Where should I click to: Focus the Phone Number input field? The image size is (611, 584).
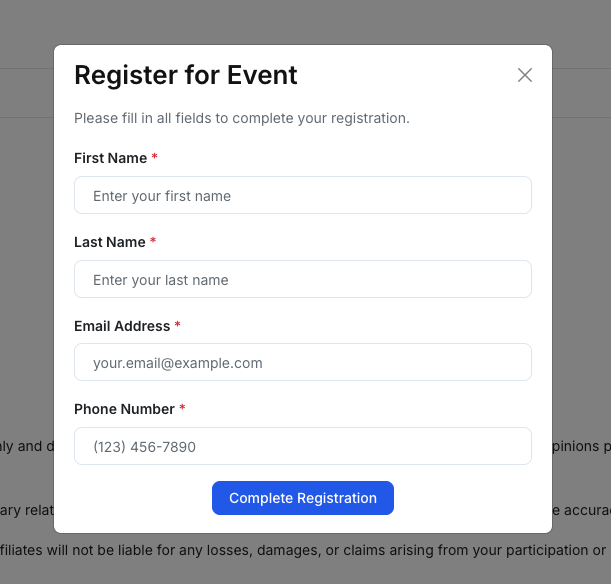pos(302,447)
